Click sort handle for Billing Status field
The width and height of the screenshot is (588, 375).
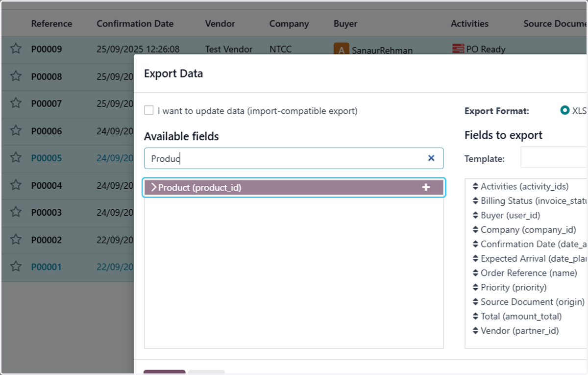click(x=475, y=201)
